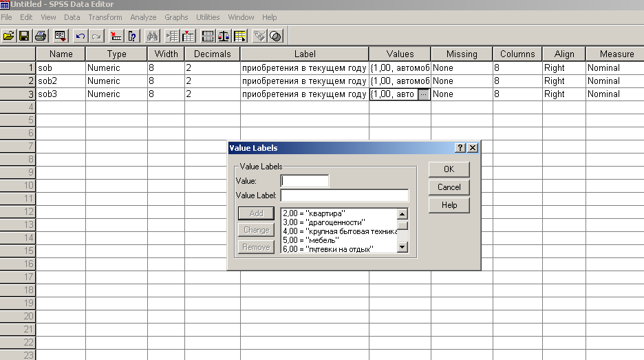Image resolution: width=644 pixels, height=360 pixels.
Task: Select '3,00 = "драгоценности"' in list
Action: (x=339, y=222)
